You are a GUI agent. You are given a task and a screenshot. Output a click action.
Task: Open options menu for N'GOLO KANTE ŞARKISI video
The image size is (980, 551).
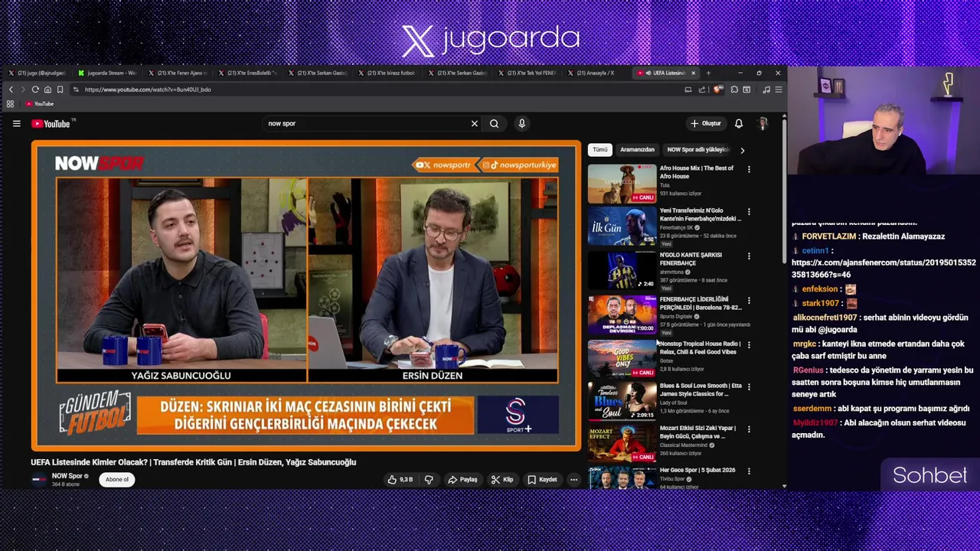[x=749, y=256]
